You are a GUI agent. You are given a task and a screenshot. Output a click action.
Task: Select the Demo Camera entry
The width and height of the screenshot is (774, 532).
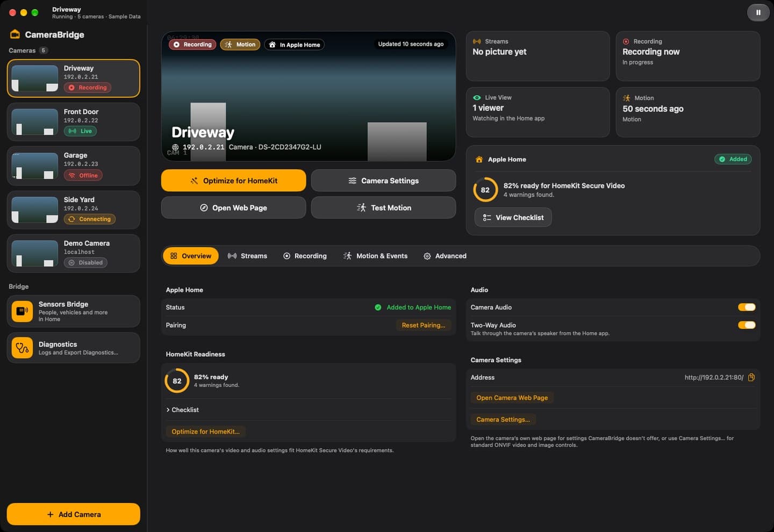[x=74, y=253]
